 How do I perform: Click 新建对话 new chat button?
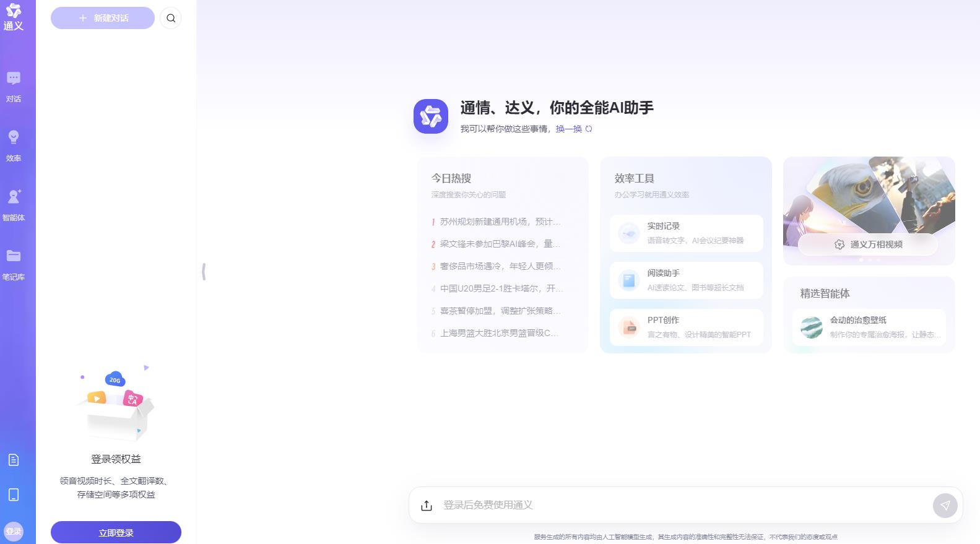pyautogui.click(x=103, y=18)
